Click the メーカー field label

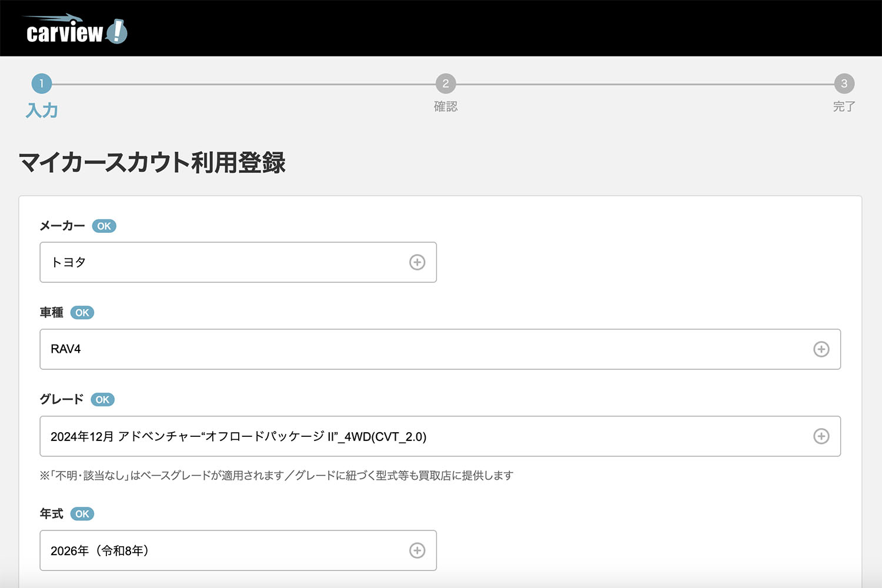pos(62,226)
